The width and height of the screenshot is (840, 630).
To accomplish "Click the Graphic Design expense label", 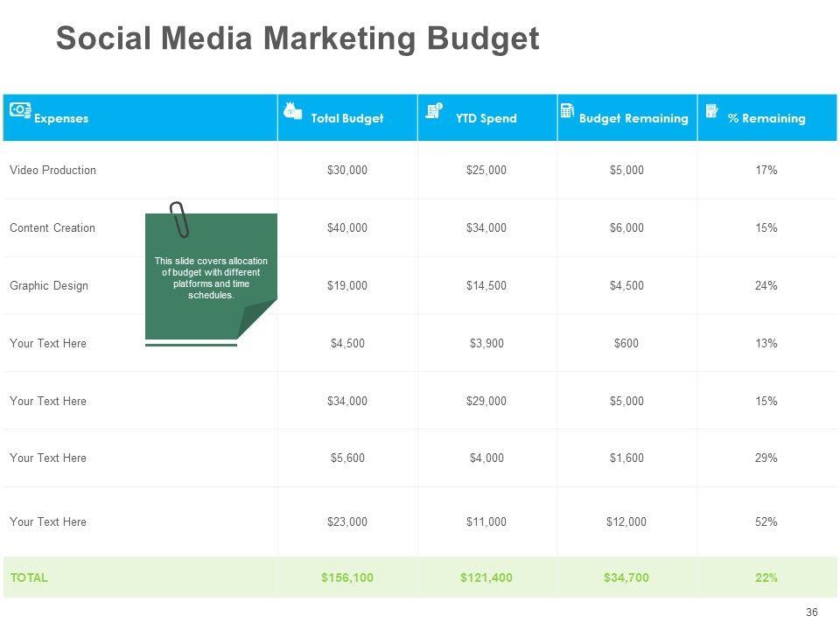I will coord(49,285).
